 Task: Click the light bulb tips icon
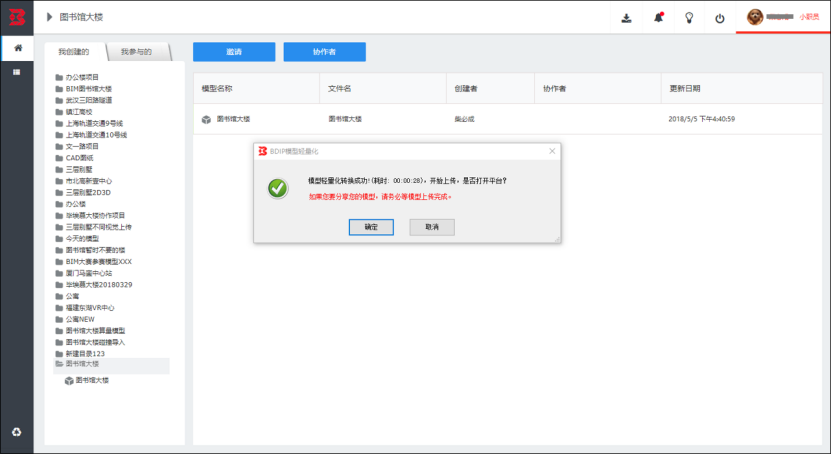click(689, 18)
